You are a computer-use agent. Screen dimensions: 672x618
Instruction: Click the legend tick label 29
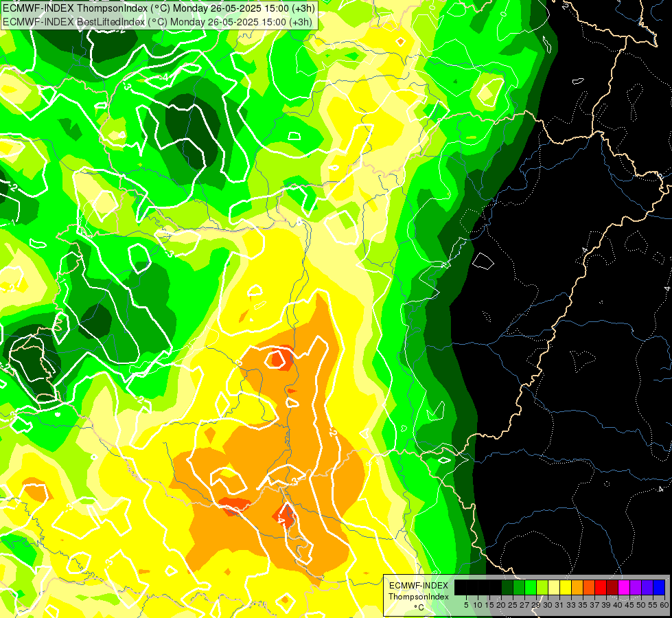[536, 605]
